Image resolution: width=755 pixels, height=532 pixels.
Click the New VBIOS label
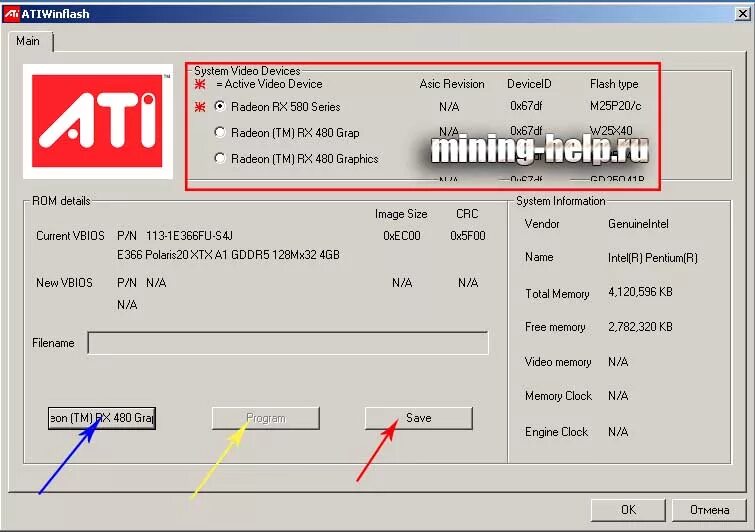(x=64, y=283)
